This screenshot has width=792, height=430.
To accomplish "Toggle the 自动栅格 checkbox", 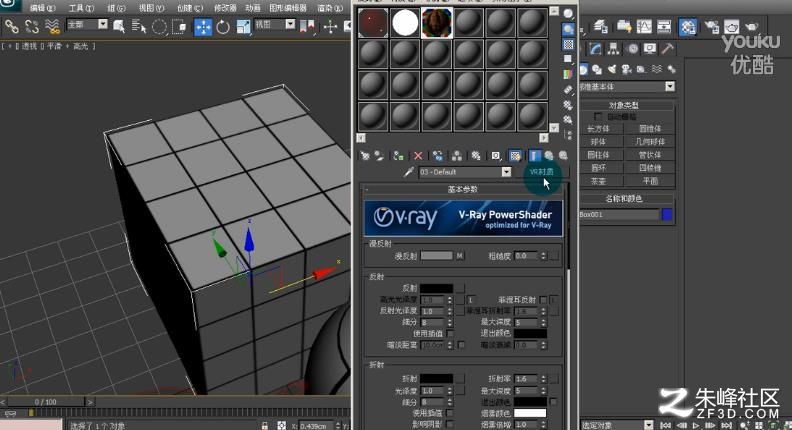I will tap(598, 117).
